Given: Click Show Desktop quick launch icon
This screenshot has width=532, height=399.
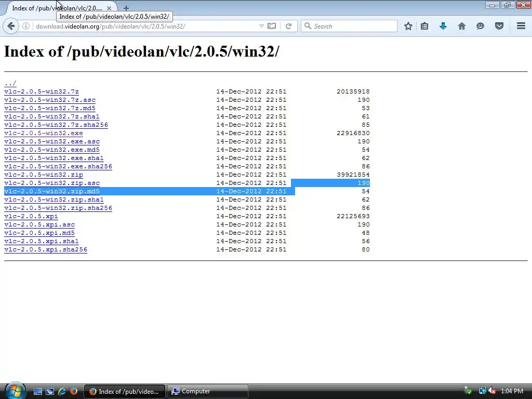Looking at the screenshot, I should point(37,391).
